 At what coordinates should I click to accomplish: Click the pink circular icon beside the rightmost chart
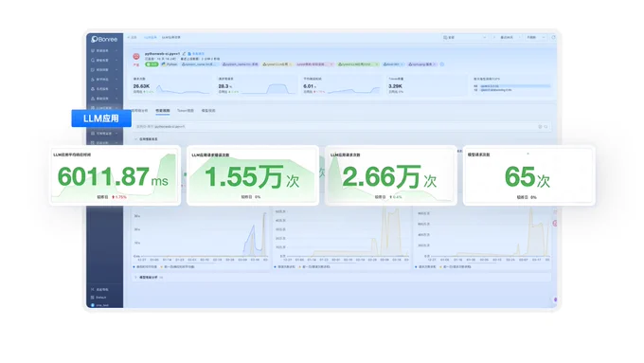click(554, 224)
